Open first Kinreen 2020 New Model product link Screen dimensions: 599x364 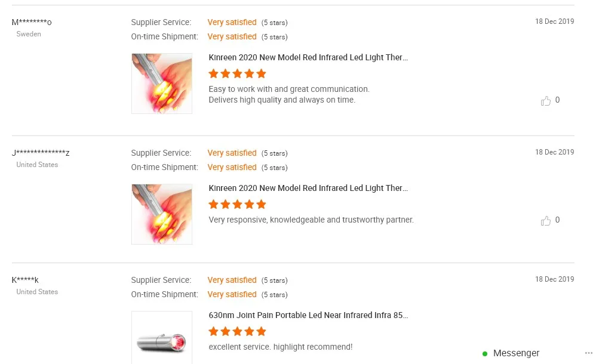point(308,58)
